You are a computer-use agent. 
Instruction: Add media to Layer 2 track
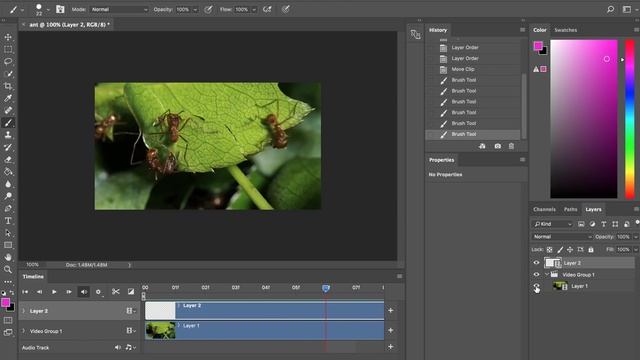click(x=391, y=311)
